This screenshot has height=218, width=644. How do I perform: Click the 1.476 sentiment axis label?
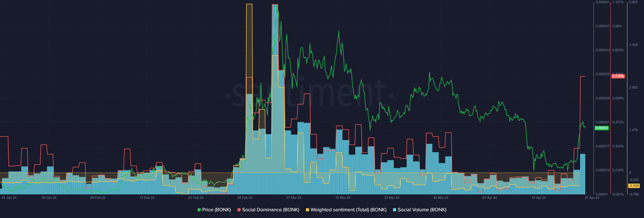point(633,130)
